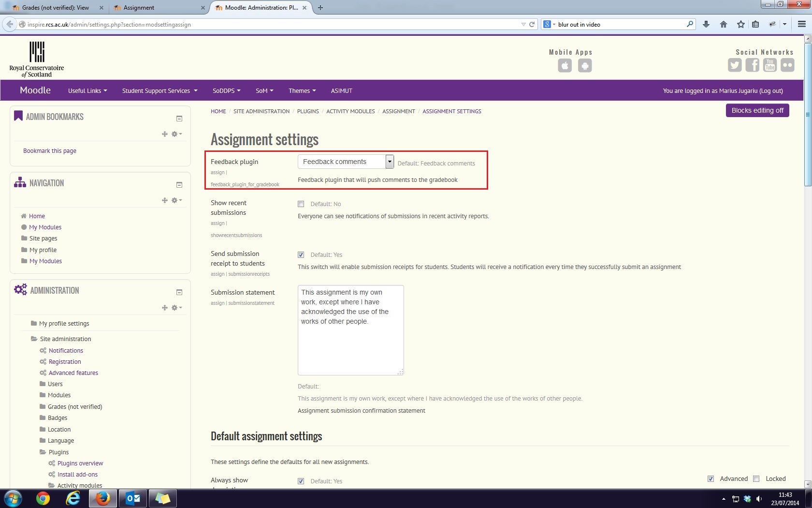Click the Bookmark this page link
Screen dimensions: 812x508
pyautogui.click(x=50, y=151)
